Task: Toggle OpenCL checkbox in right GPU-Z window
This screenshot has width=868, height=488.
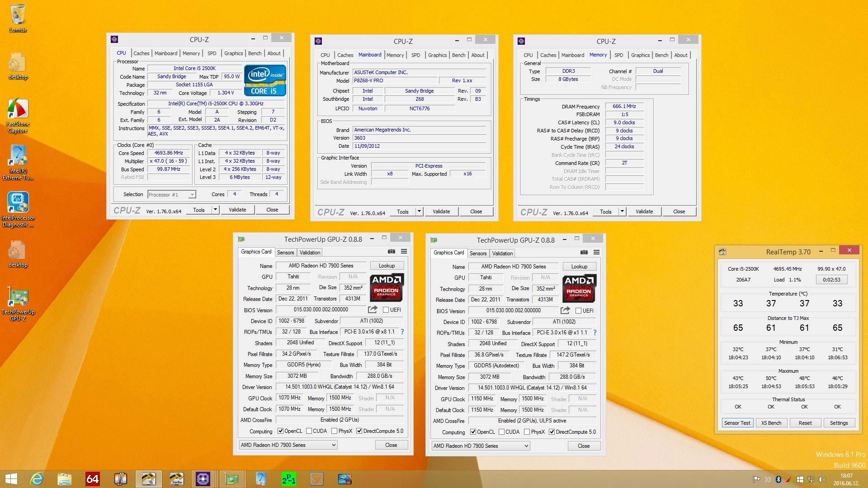Action: [x=473, y=432]
